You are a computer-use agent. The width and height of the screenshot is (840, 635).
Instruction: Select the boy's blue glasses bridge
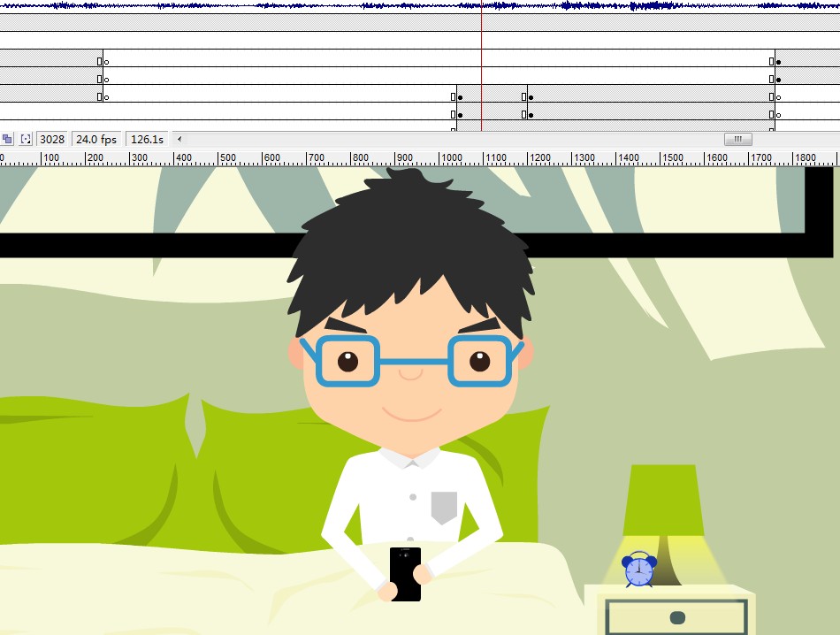click(x=413, y=362)
